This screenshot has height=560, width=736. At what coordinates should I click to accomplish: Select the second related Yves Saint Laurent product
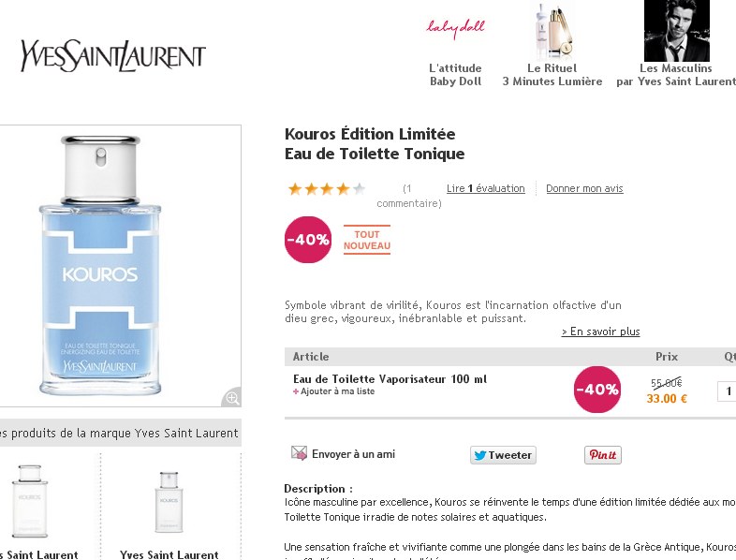pyautogui.click(x=169, y=502)
